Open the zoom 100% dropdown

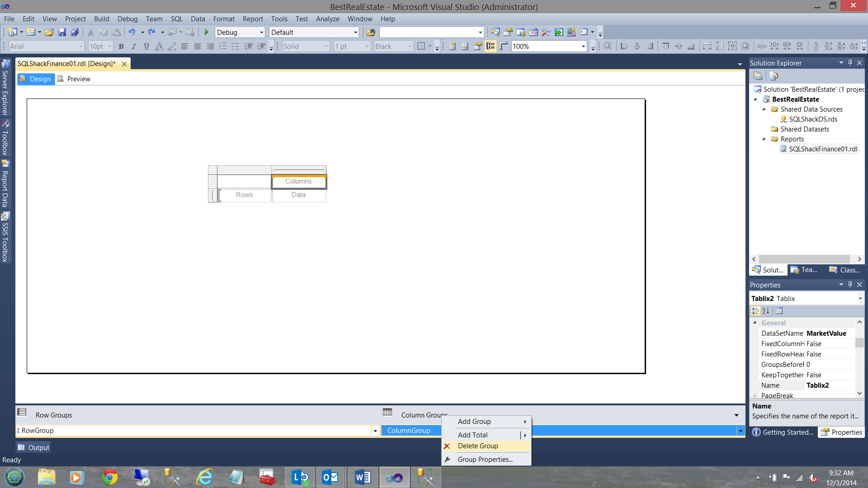pos(583,46)
